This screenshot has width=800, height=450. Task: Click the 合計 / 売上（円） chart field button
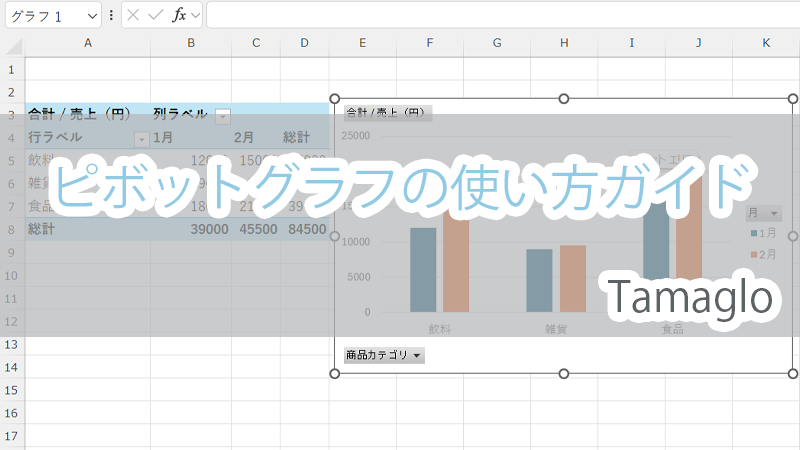click(x=387, y=113)
